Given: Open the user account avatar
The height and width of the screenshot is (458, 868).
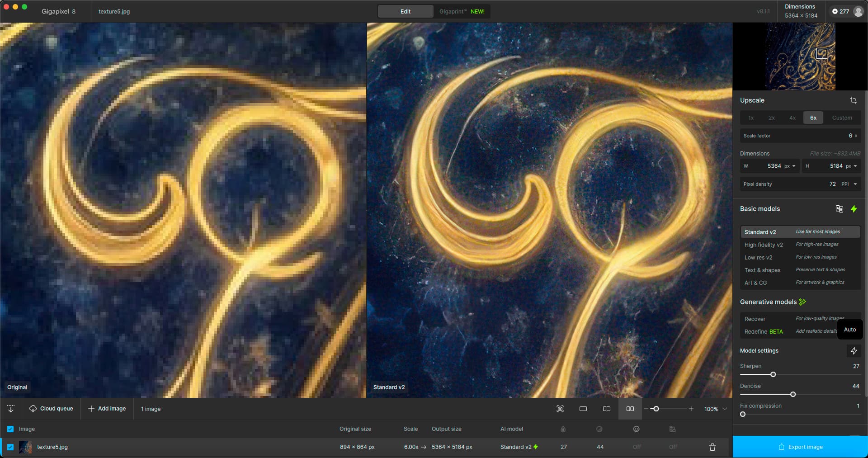Looking at the screenshot, I should tap(858, 11).
